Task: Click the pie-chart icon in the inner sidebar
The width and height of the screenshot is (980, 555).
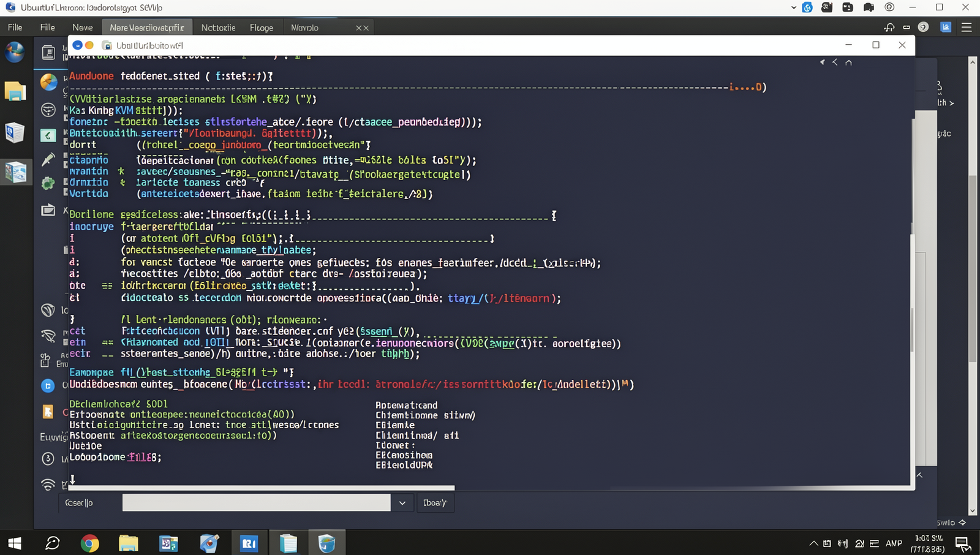Action: click(x=48, y=81)
